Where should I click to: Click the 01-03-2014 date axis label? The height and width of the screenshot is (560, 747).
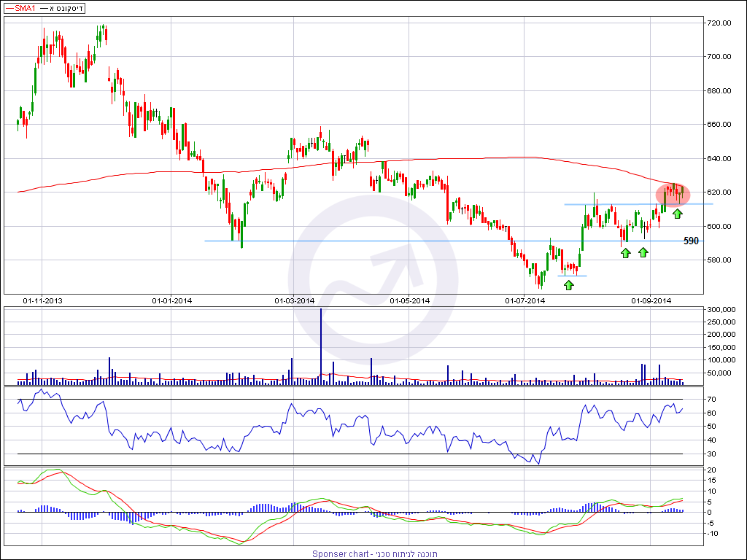(294, 300)
